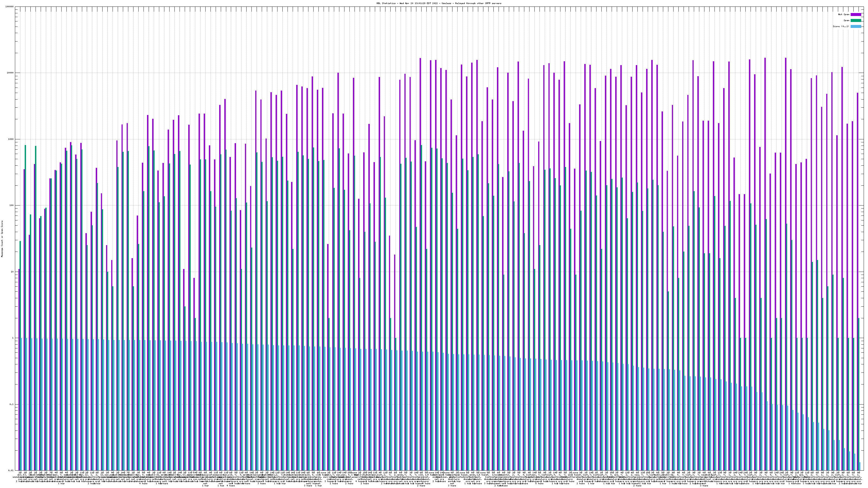The height and width of the screenshot is (488, 868).
Task: Click the shortest blue bar at far right
Action: [860, 466]
